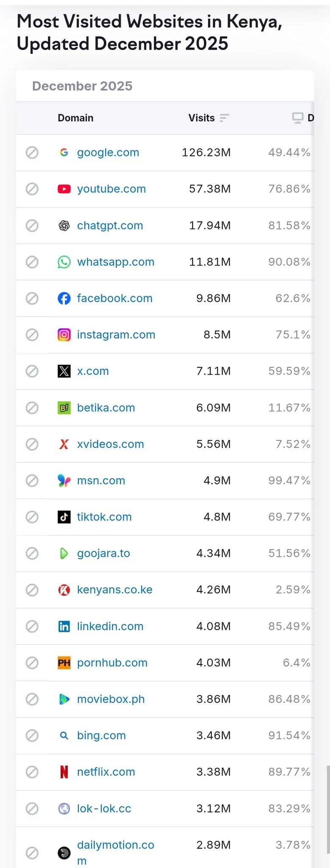Toggle the block icon beside google.com
Image resolution: width=330 pixels, height=868 pixels.
pyautogui.click(x=32, y=153)
